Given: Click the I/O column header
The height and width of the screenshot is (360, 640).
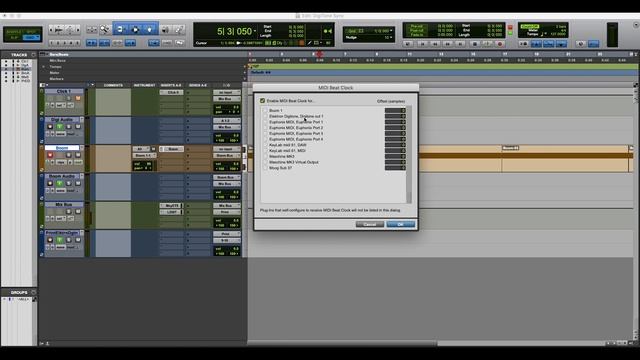Looking at the screenshot, I should pyautogui.click(x=227, y=85).
